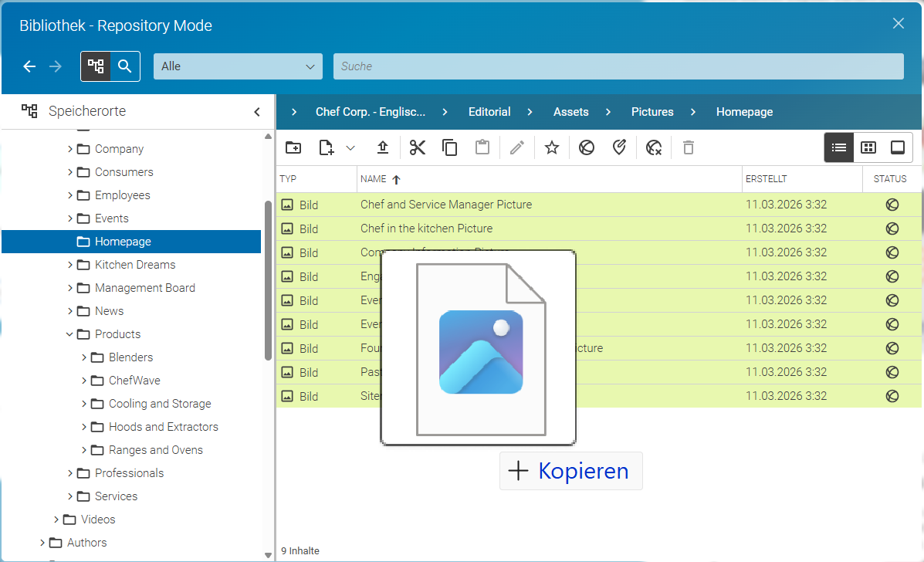This screenshot has width=924, height=562.
Task: Open Chef in the kitchen Picture
Action: coord(427,229)
